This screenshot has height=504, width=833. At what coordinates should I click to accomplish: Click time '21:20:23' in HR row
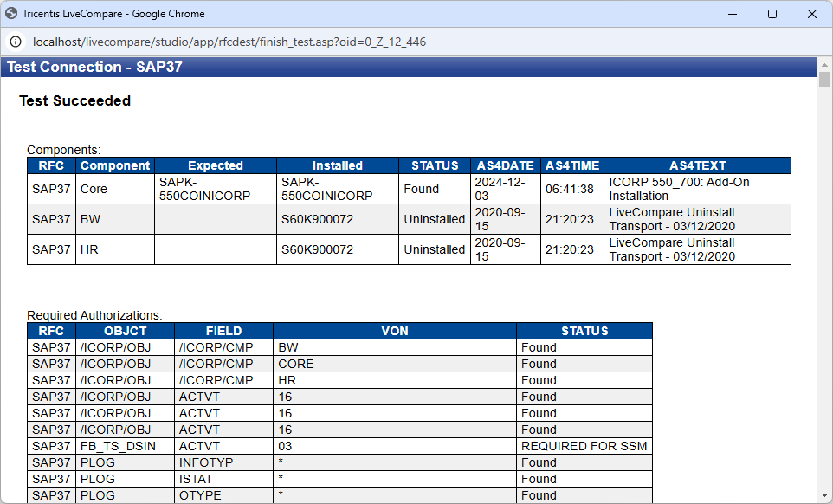(572, 249)
